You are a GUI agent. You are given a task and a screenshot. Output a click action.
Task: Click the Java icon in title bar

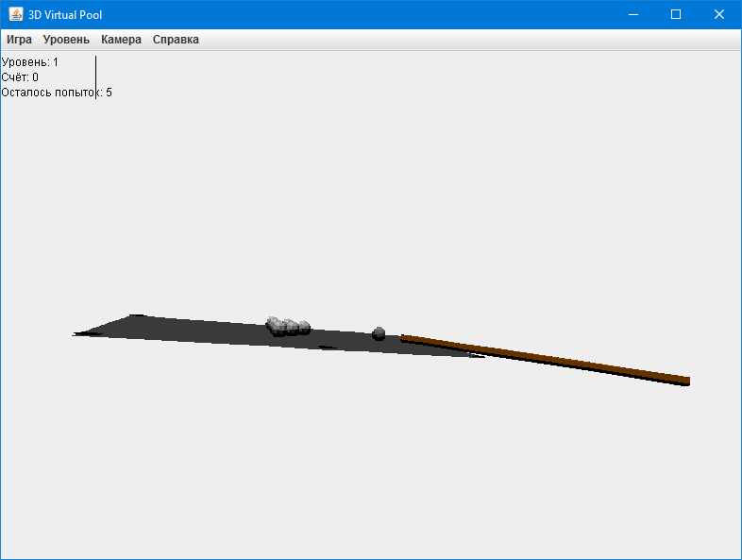[x=16, y=14]
